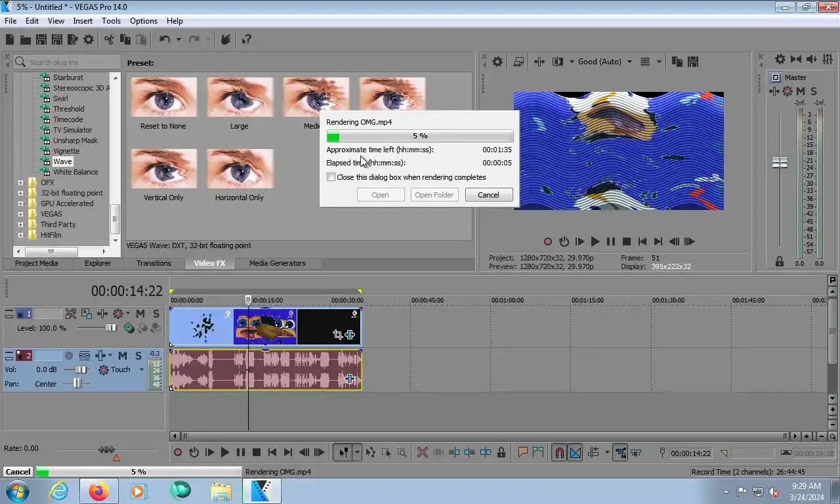Screen dimensions: 840x504
Task: Open Video Preview properties gear icon
Action: 497,62
